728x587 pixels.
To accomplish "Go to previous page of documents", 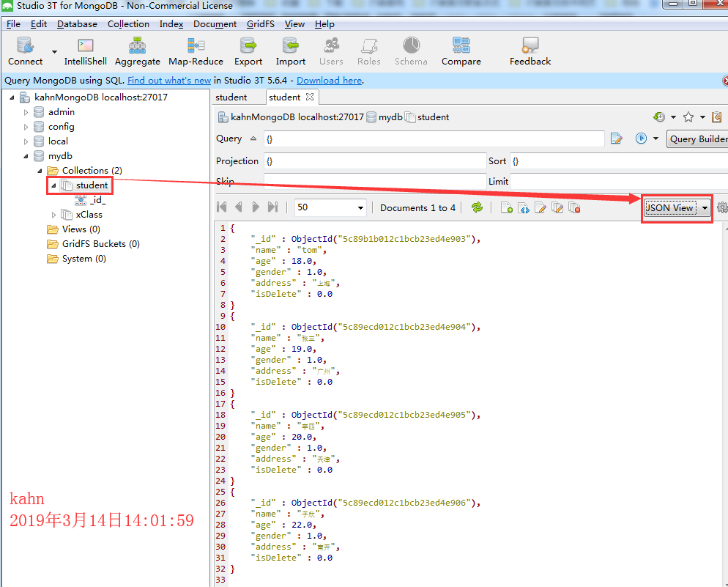I will [x=239, y=207].
